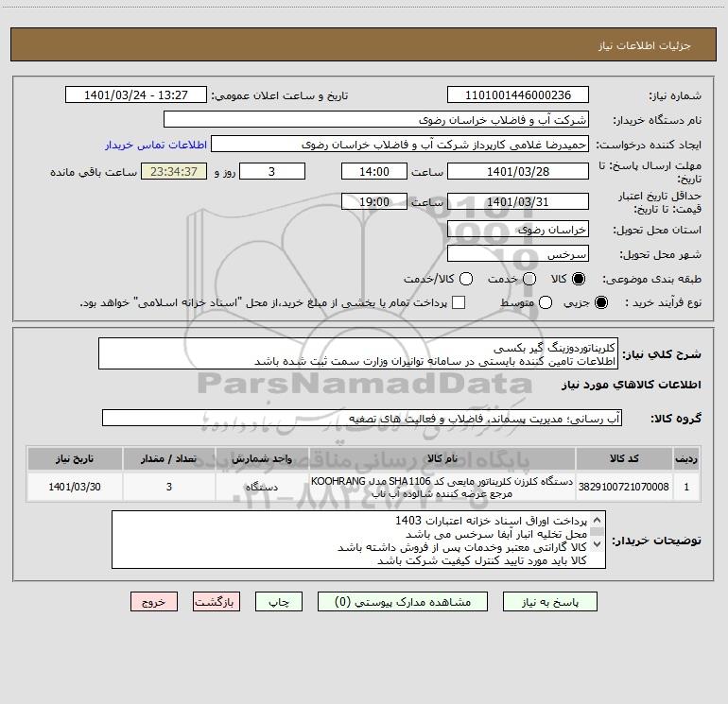Click the buyer name field شرکت آب و فاضلاب
The height and width of the screenshot is (704, 728).
click(376, 120)
